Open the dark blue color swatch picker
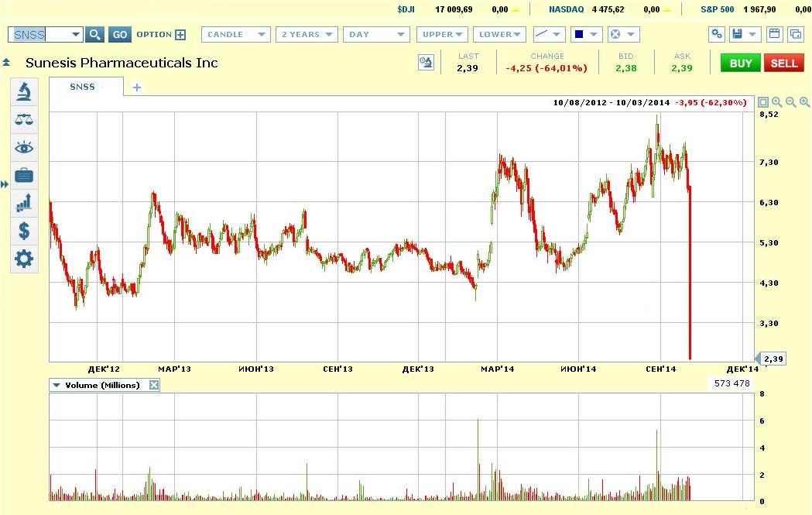The image size is (812, 515). (x=586, y=35)
